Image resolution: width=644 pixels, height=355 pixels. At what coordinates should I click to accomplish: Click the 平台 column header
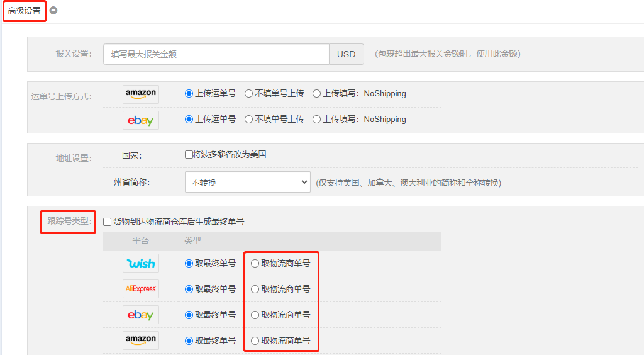click(x=140, y=240)
